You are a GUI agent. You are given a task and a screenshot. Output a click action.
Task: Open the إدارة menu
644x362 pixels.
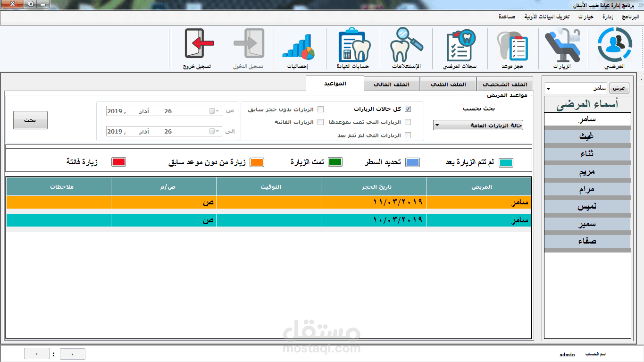tap(608, 17)
